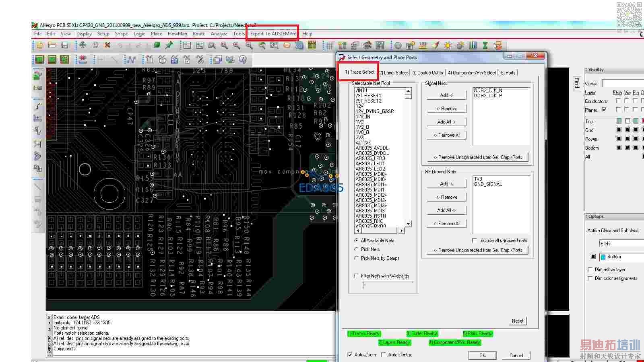Image resolution: width=644 pixels, height=362 pixels.
Task: Click Remove All under Signal Nets
Action: [446, 135]
